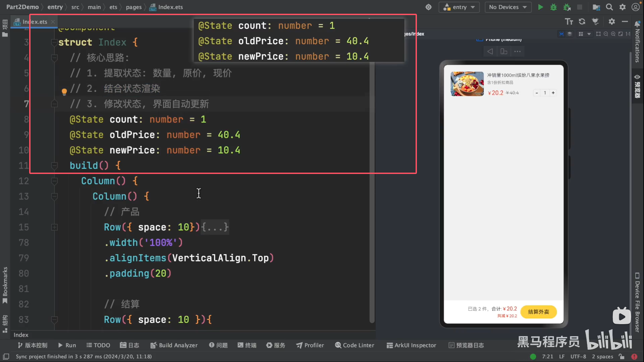Open the multi-device grid layout icon
Viewport: 644px width, 362px height.
[x=581, y=34]
